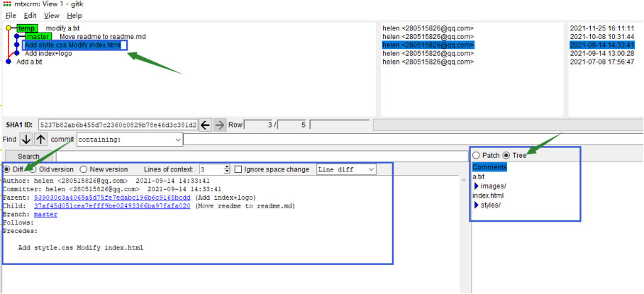Open the Help menu
Viewport: 644px width, 294px height.
[x=74, y=16]
